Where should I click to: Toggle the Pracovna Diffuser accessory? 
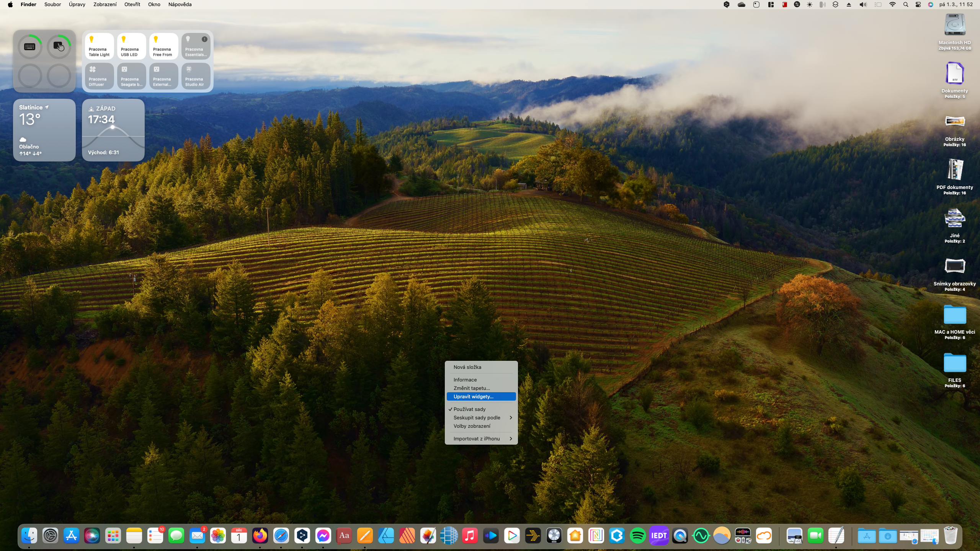coord(99,76)
